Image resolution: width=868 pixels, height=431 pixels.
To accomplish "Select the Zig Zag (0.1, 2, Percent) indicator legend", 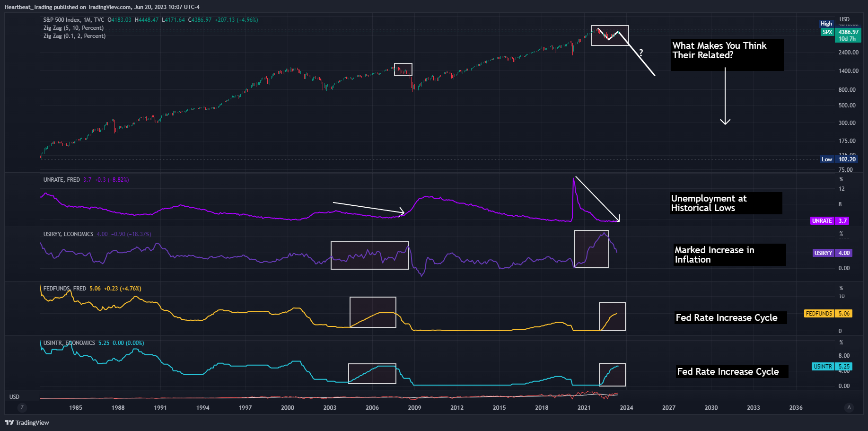I will tap(74, 36).
